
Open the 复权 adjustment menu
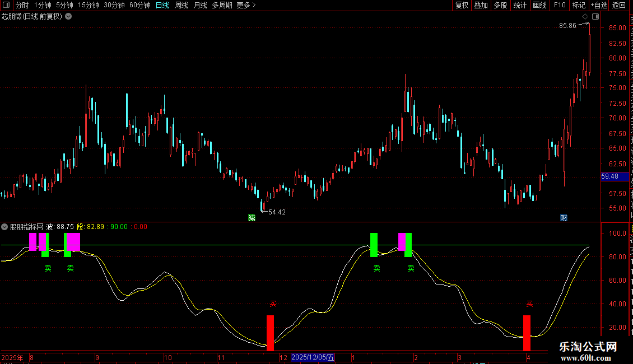pos(462,5)
